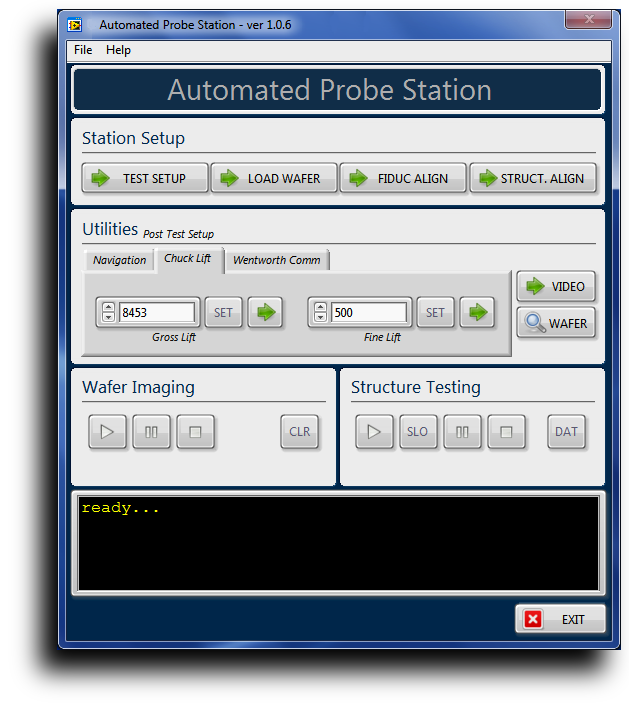629x705 pixels.
Task: Open the Help menu
Action: tap(118, 50)
